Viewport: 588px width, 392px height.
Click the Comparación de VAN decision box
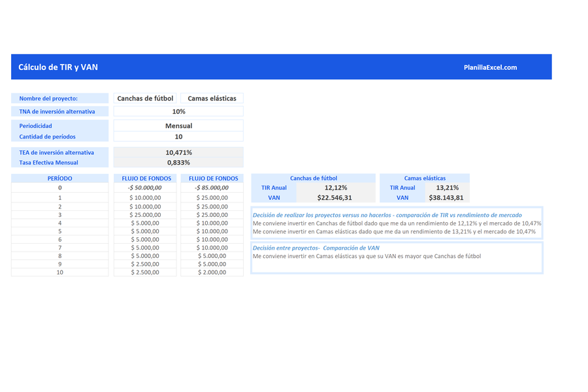397,257
